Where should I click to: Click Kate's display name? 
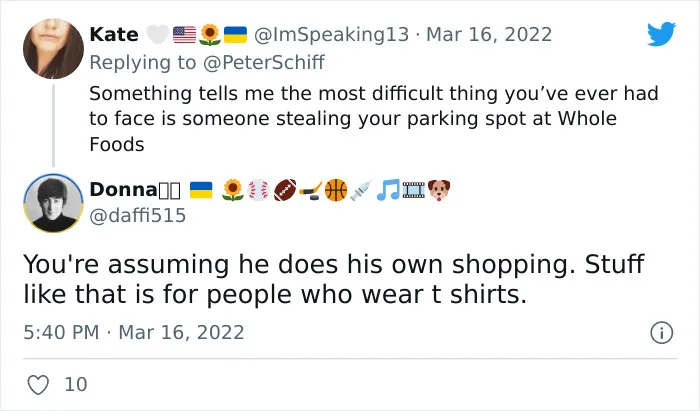coord(114,34)
